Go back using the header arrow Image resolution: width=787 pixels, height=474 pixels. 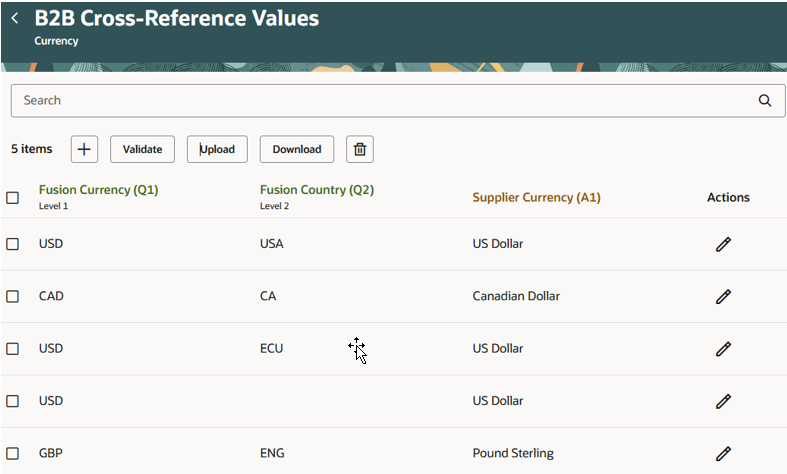click(15, 18)
